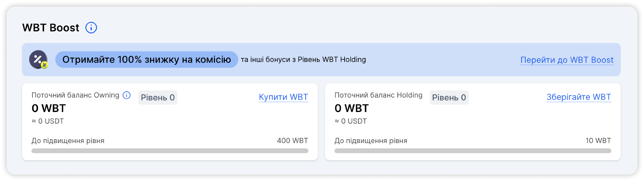Image resolution: width=644 pixels, height=181 pixels.
Task: Open the info icon beside WBT Boost title
Action: 91,28
